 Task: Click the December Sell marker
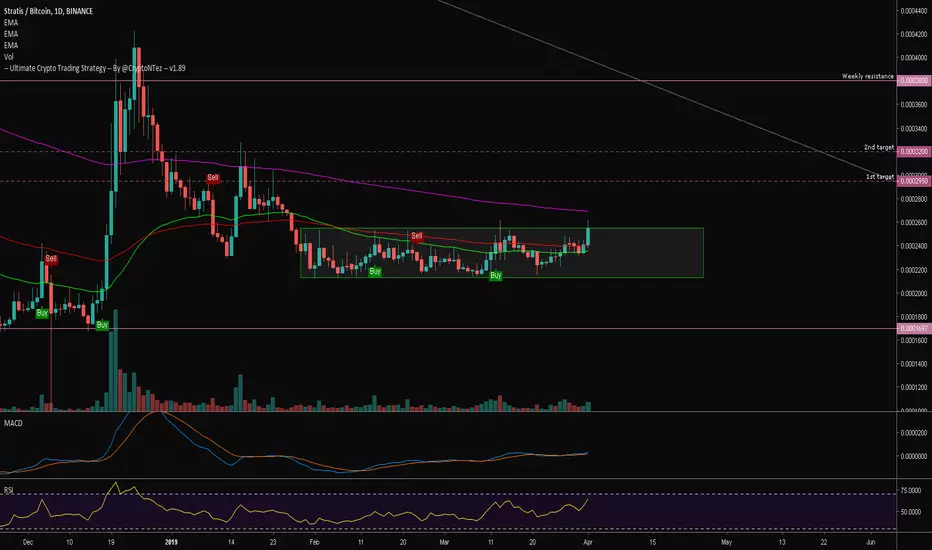coord(51,259)
